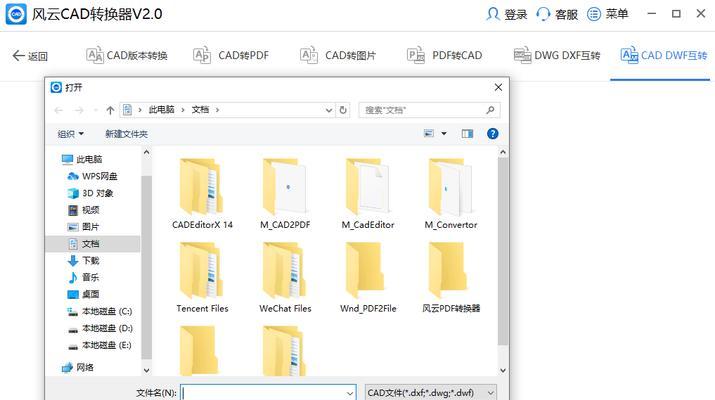
Task: Click the sidebar scroll-up arrow
Action: pos(146,152)
